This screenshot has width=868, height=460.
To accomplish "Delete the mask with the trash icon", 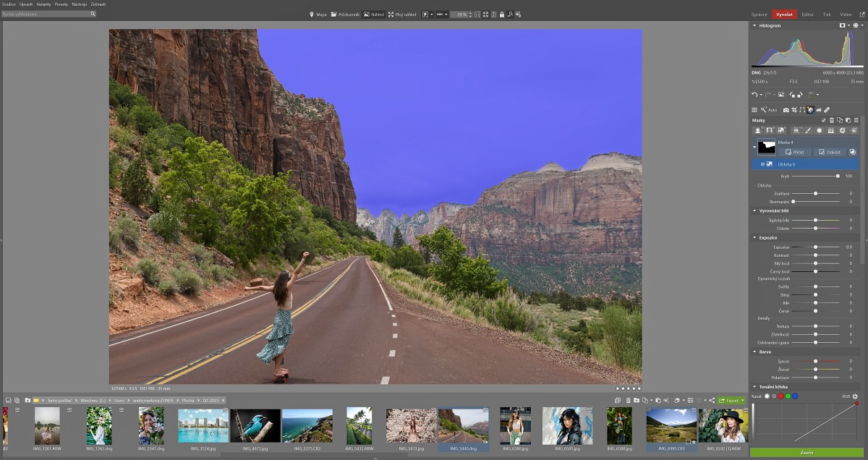I will [832, 120].
